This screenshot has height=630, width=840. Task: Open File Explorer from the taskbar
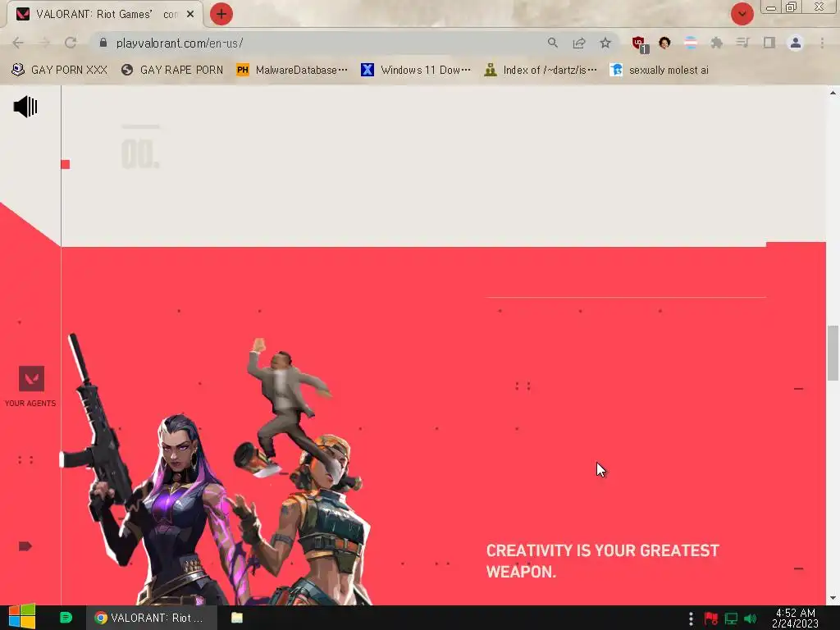pyautogui.click(x=237, y=618)
